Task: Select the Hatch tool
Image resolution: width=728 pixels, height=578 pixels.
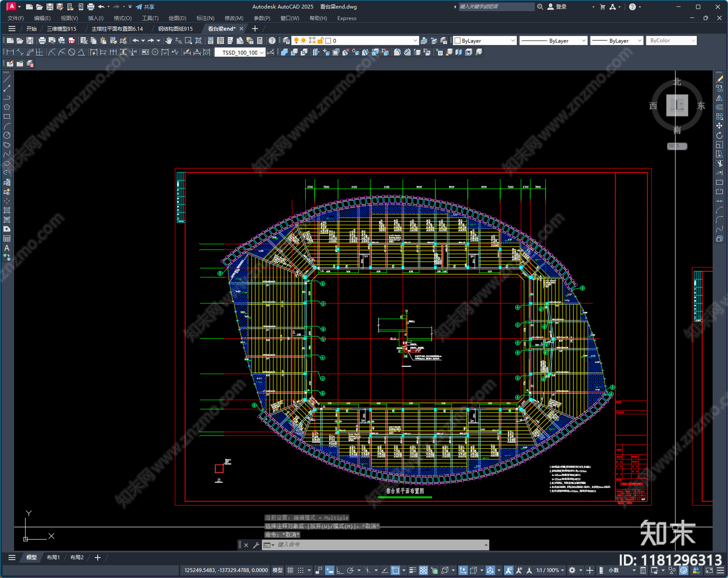Action: tap(7, 210)
